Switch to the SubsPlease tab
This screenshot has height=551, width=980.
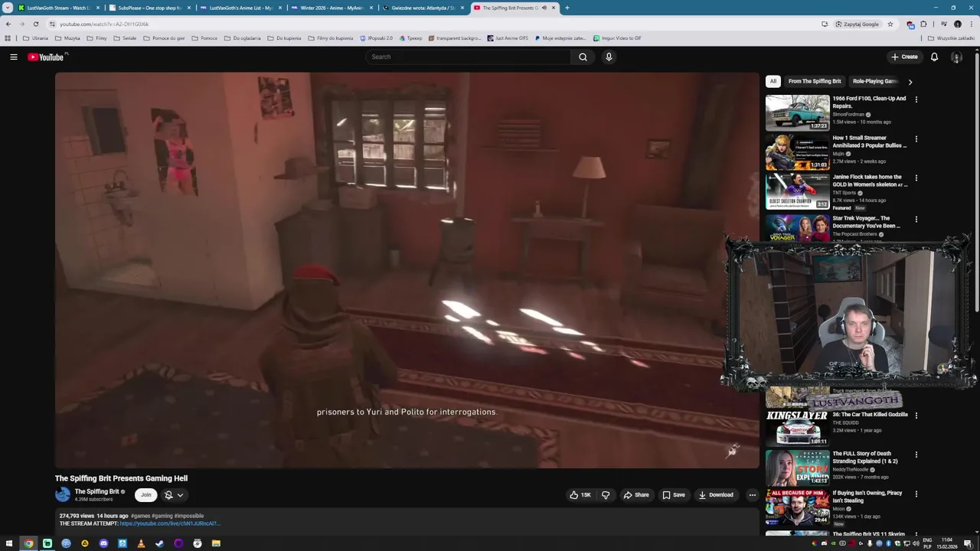pyautogui.click(x=149, y=8)
